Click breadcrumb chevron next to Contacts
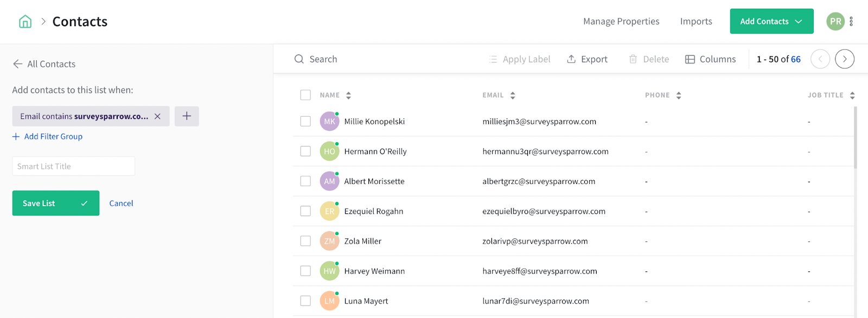The width and height of the screenshot is (868, 318). [43, 22]
